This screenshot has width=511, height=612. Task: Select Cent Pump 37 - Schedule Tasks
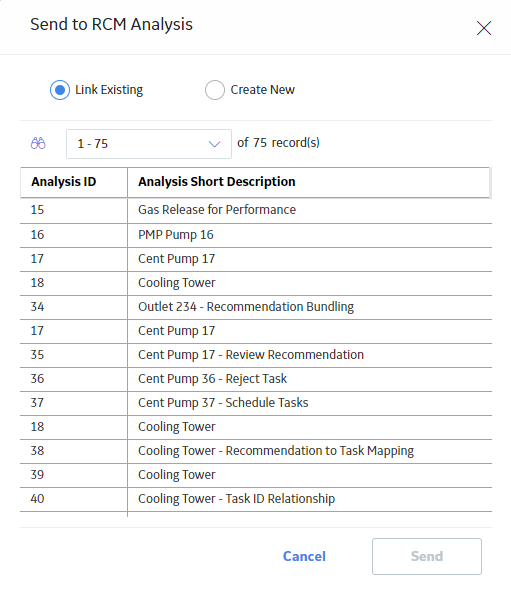pyautogui.click(x=256, y=403)
